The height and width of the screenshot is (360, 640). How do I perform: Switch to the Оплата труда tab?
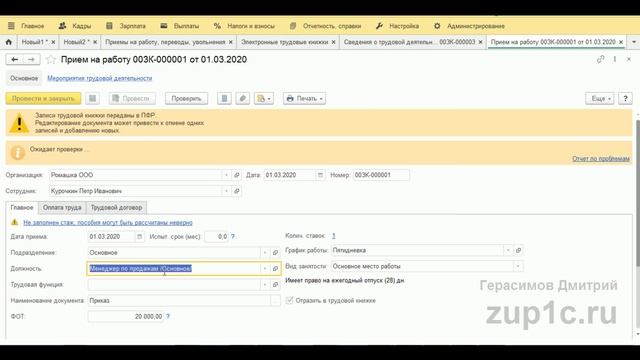pyautogui.click(x=62, y=207)
